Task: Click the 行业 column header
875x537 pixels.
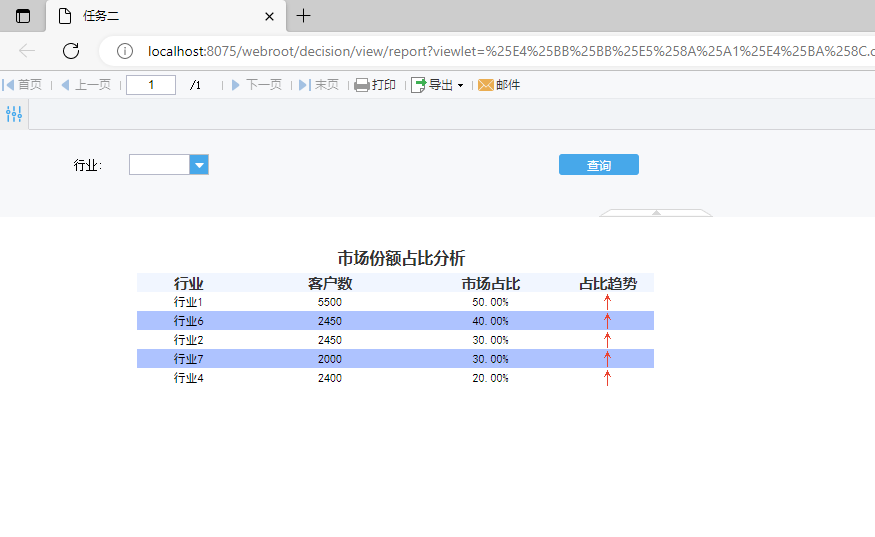Action: (x=189, y=284)
